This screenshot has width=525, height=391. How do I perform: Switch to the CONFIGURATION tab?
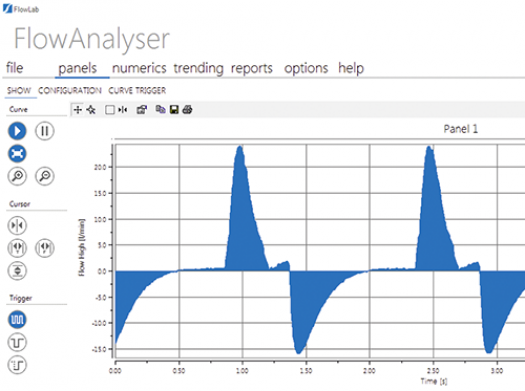(x=70, y=90)
